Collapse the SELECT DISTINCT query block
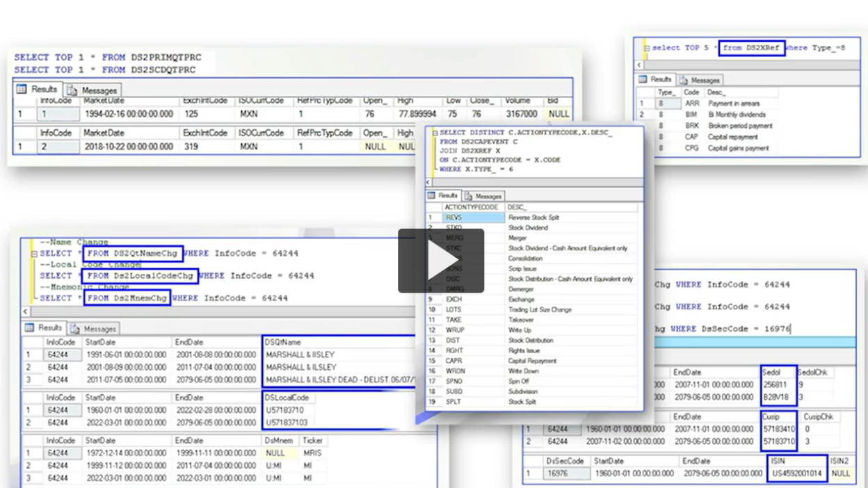 (x=435, y=133)
